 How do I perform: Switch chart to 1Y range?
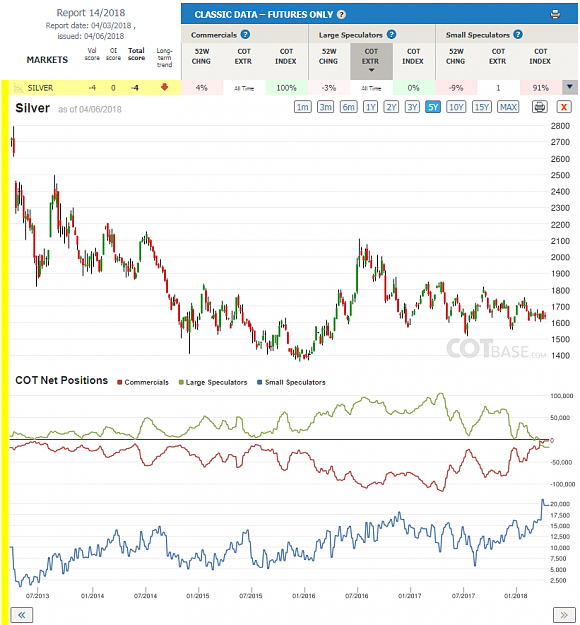(x=370, y=107)
